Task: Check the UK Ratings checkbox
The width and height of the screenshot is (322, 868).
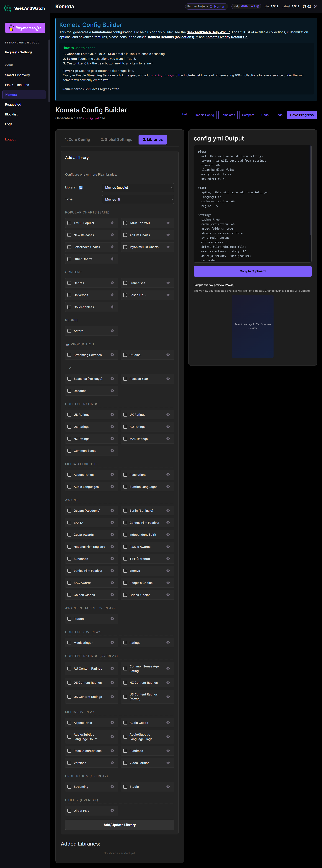Action: (x=125, y=415)
